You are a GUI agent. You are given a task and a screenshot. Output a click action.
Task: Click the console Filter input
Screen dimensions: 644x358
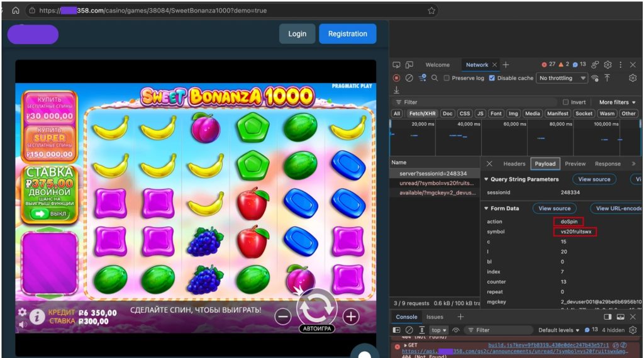(499, 330)
